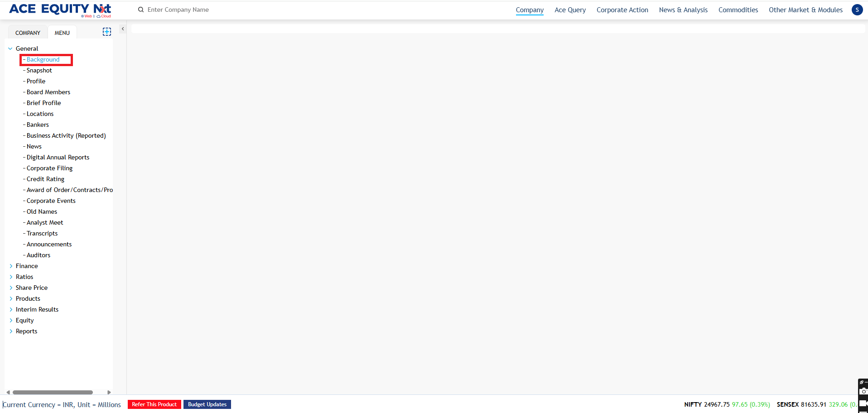Click the Refer This Product button
Viewport: 868px width, 413px height.
(x=154, y=404)
